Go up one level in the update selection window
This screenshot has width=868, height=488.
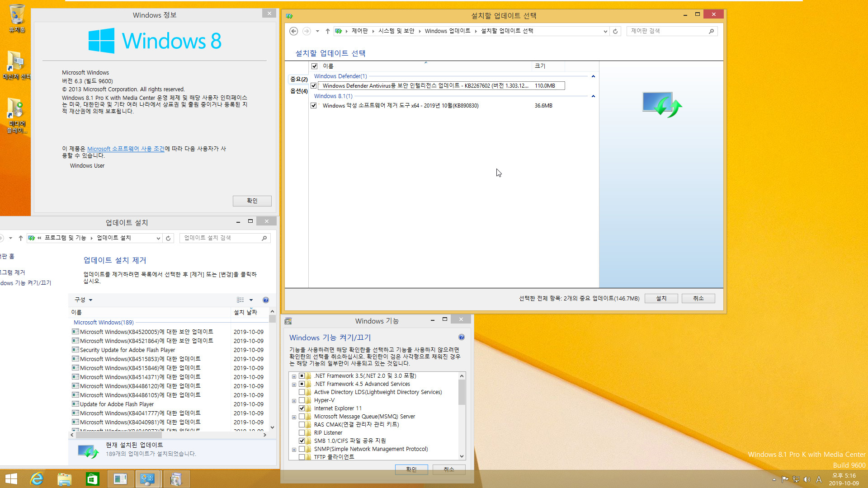(x=328, y=31)
